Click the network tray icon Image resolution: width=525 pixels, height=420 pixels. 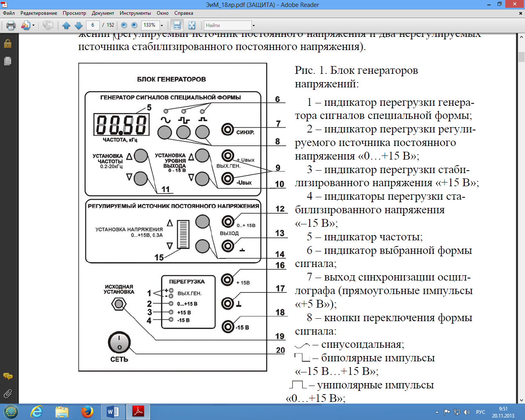[x=457, y=412]
